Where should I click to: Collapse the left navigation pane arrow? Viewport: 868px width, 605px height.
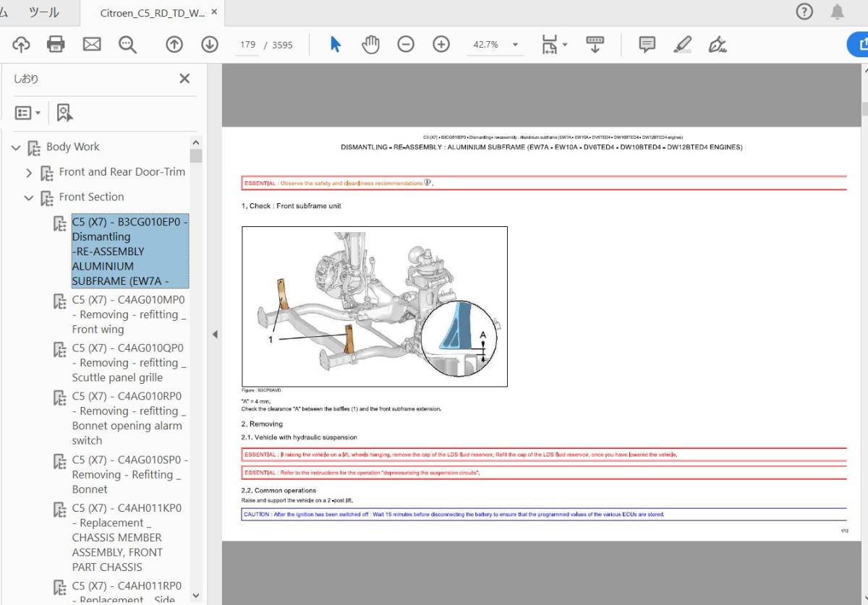point(214,334)
